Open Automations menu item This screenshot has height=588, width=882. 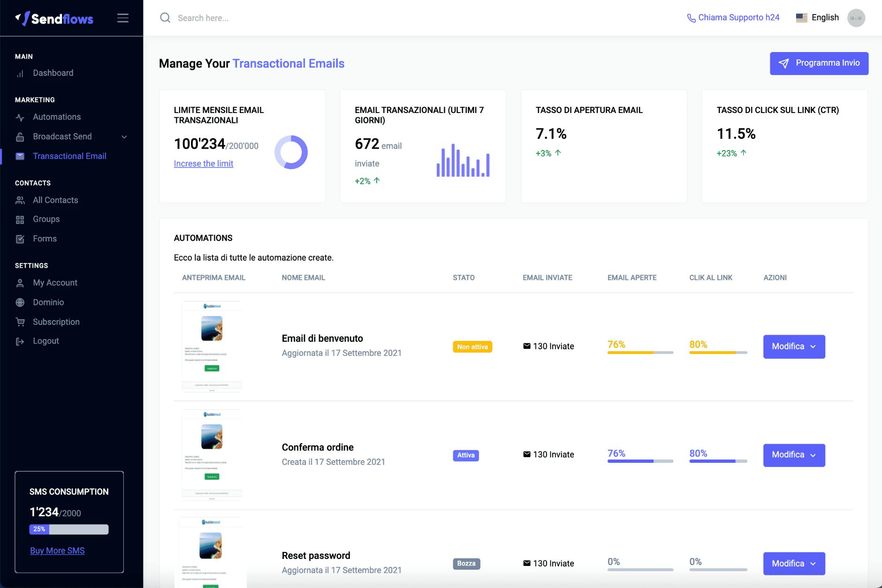point(57,117)
